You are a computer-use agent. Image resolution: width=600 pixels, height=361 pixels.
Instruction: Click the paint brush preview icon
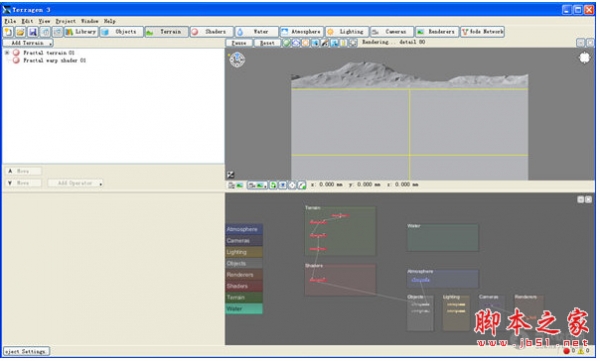(324, 43)
